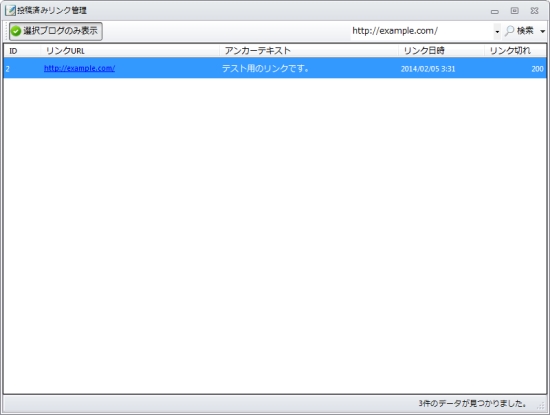Sort by リンク日時 column header
Image resolution: width=550 pixels, height=415 pixels.
442,51
